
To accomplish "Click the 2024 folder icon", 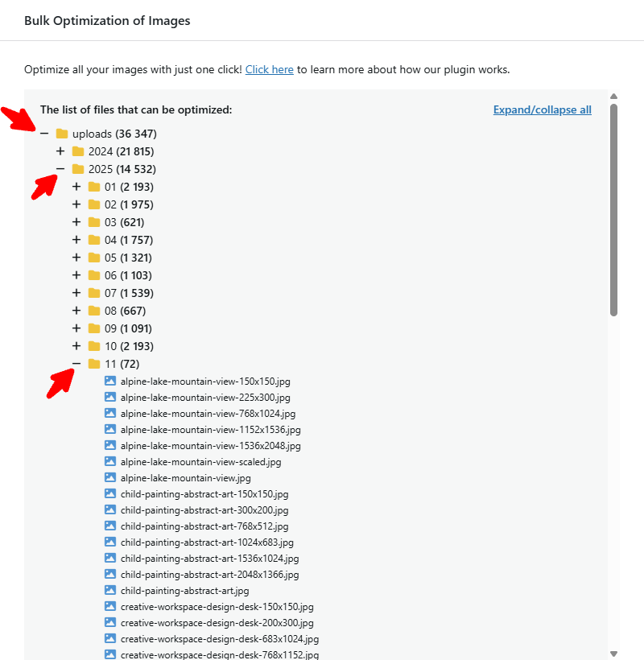I will [78, 151].
